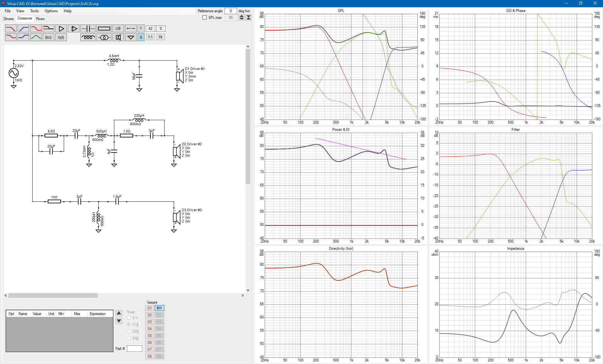Move selected part down with arrow

(x=119, y=321)
